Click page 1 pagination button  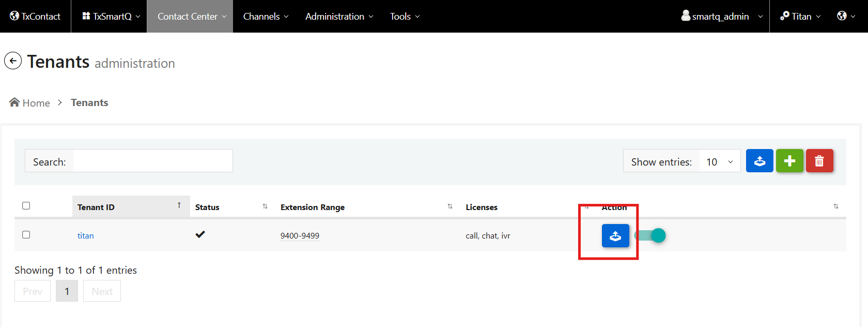(67, 291)
